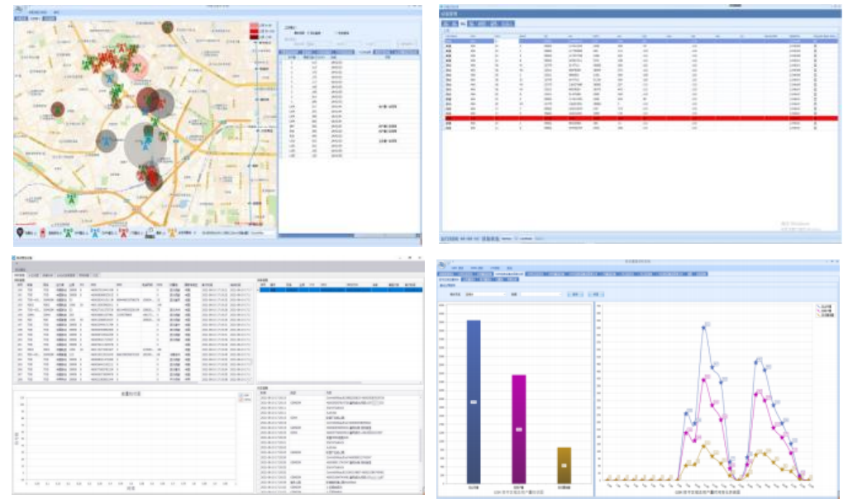Open the first dropdown field above the bar chart
Screen dimensions: 848x504
click(484, 293)
